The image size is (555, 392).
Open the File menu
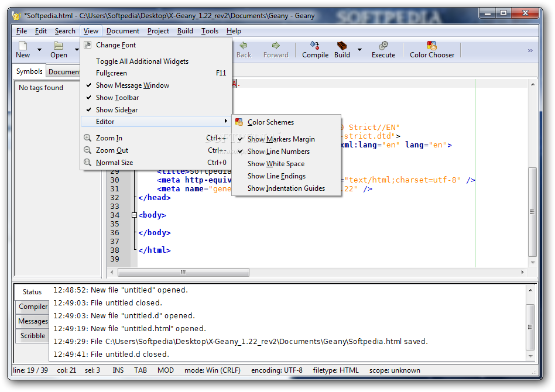pyautogui.click(x=22, y=31)
